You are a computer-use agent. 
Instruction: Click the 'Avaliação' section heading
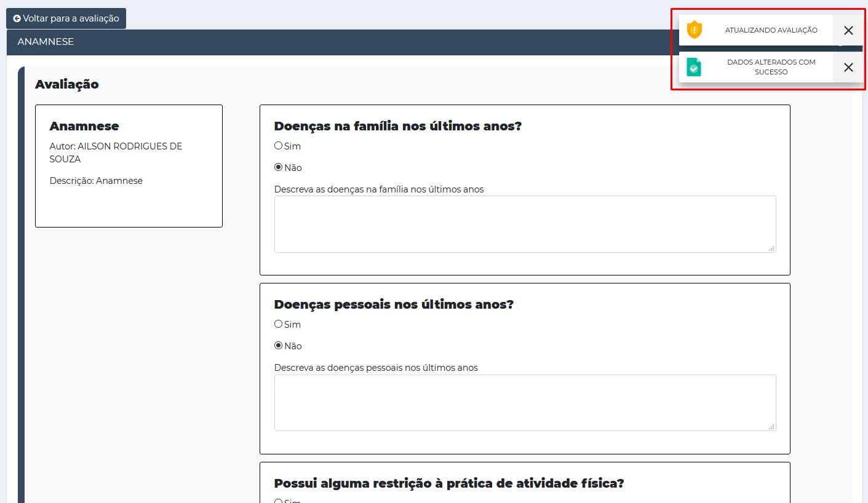click(x=66, y=84)
